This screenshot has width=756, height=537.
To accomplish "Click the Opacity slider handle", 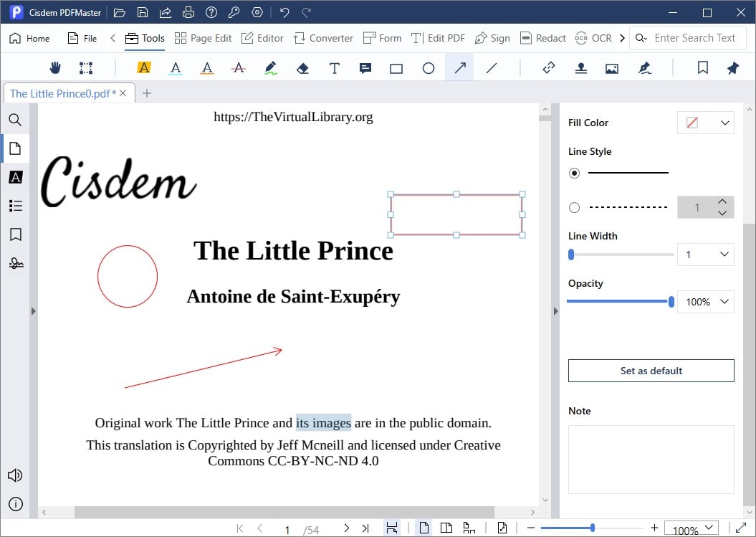I will [x=670, y=301].
